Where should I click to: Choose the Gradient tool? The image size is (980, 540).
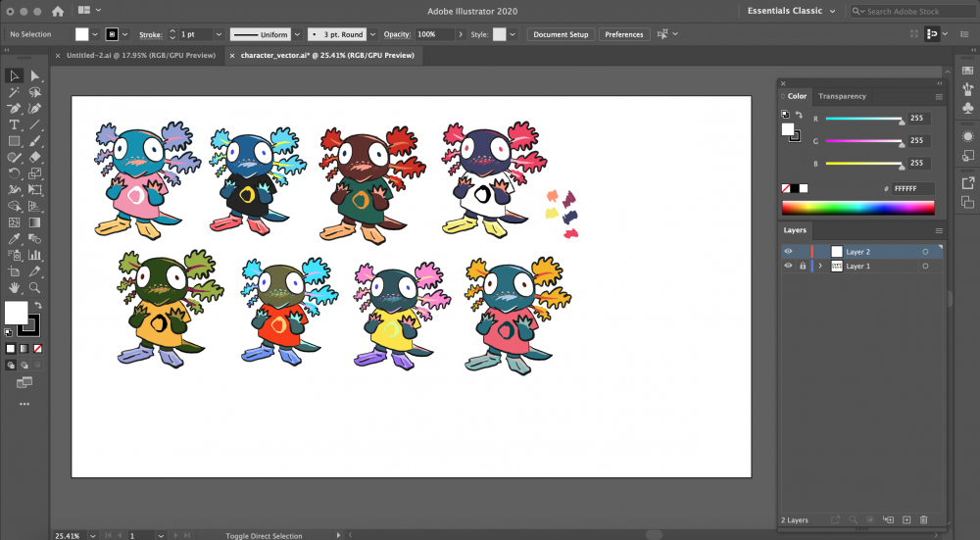click(35, 221)
